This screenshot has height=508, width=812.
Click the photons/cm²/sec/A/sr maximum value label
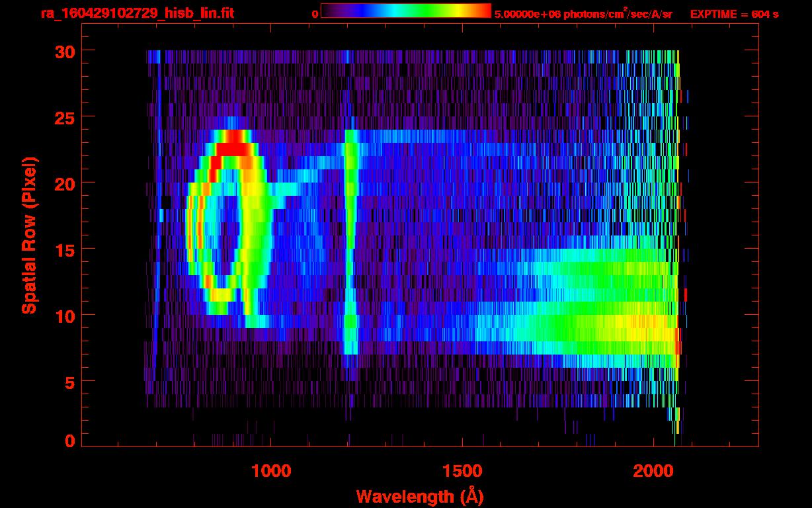click(583, 14)
